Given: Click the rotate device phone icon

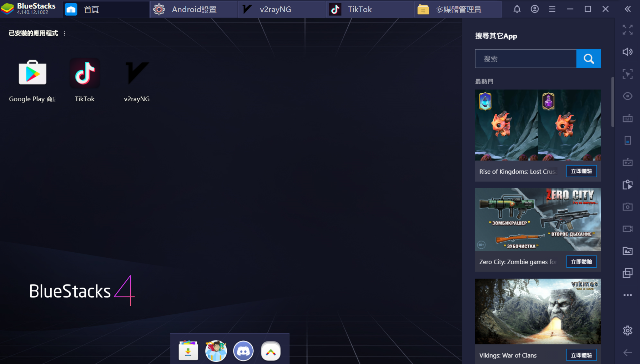Looking at the screenshot, I should point(628,140).
